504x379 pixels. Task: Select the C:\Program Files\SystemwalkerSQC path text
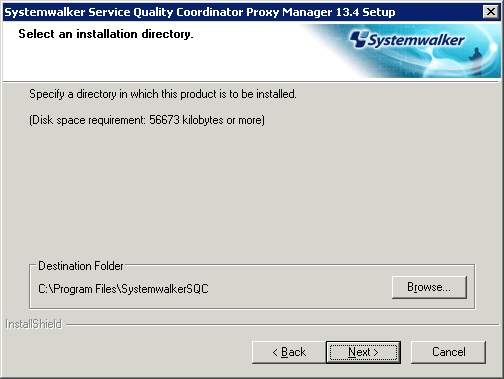(123, 289)
